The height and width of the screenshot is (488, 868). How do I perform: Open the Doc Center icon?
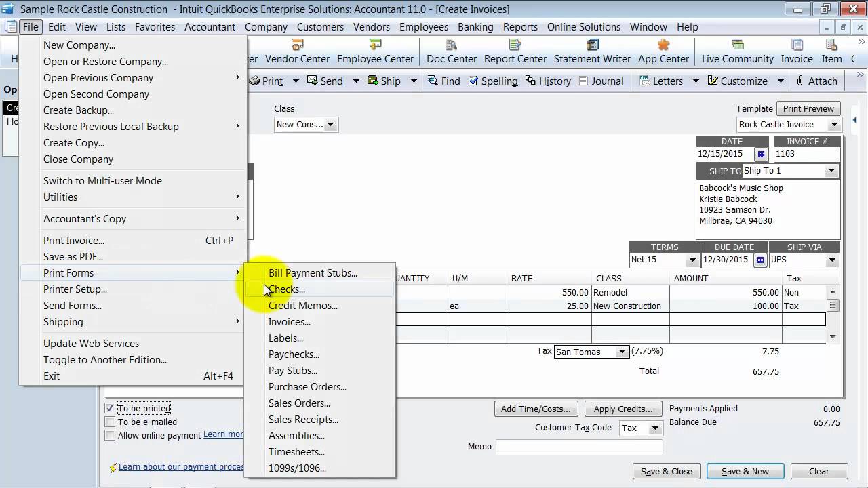click(x=452, y=52)
